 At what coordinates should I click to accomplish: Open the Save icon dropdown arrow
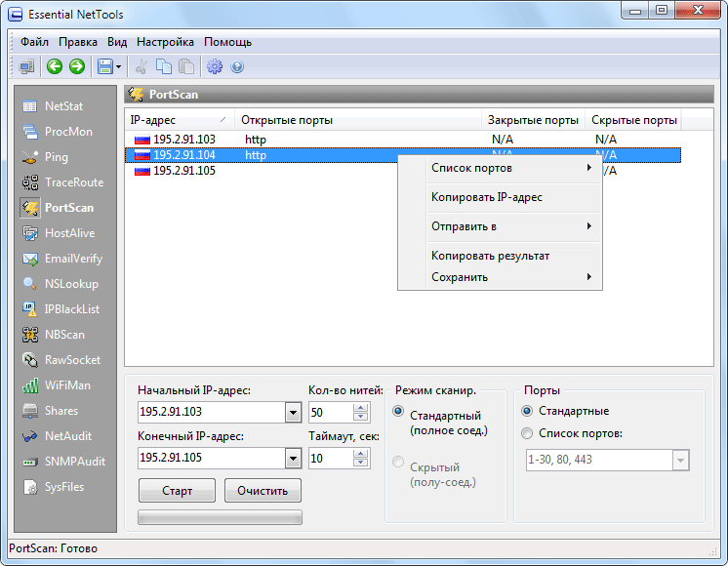pyautogui.click(x=118, y=67)
